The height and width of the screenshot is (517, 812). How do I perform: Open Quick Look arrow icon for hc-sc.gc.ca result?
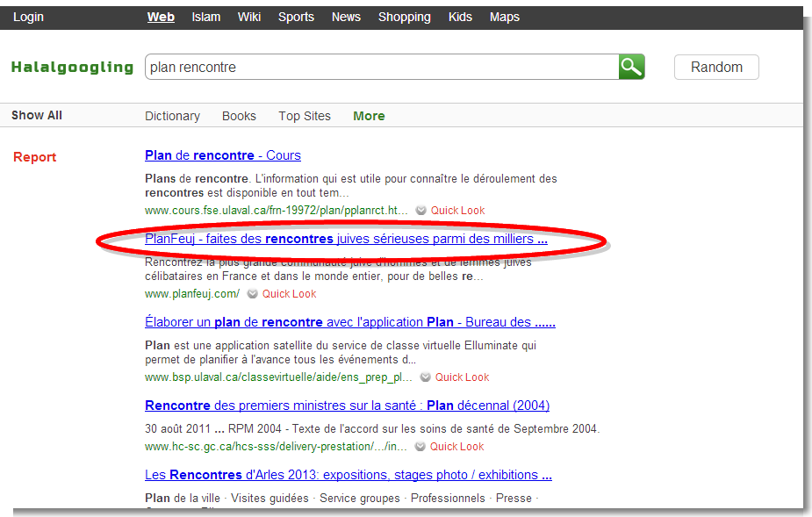point(420,447)
